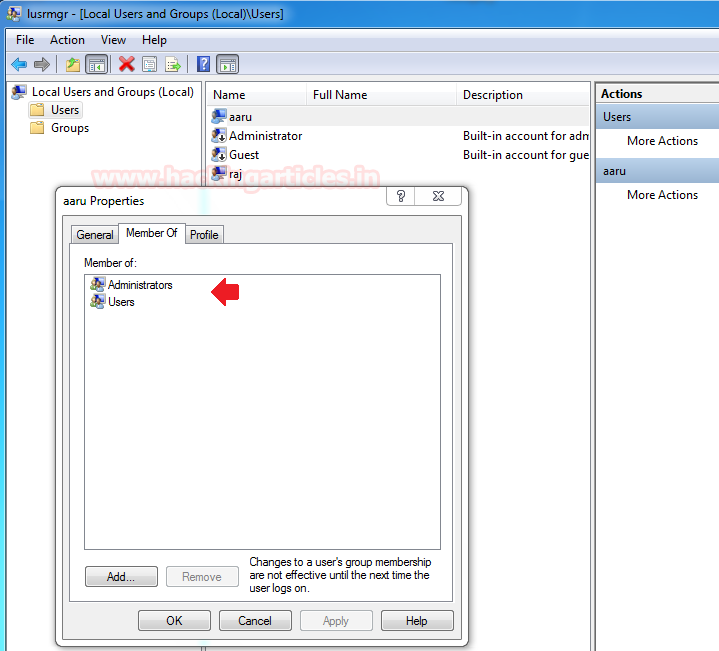Select the aaru user row
The image size is (719, 651).
pyautogui.click(x=398, y=116)
